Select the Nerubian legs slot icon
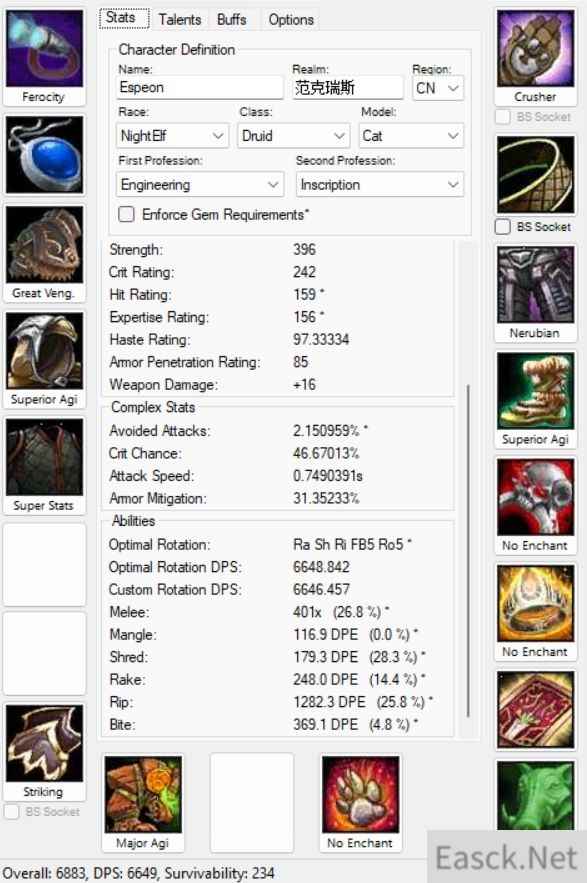Viewport: 587px width, 883px height. pos(536,284)
